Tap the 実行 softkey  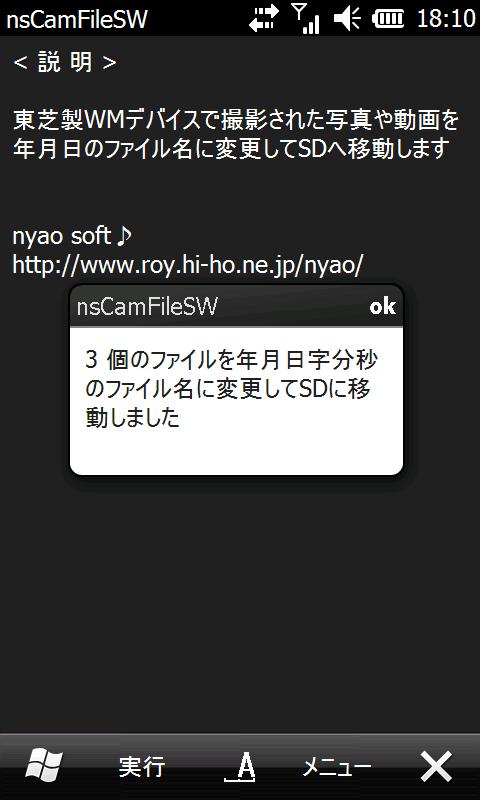click(x=142, y=767)
